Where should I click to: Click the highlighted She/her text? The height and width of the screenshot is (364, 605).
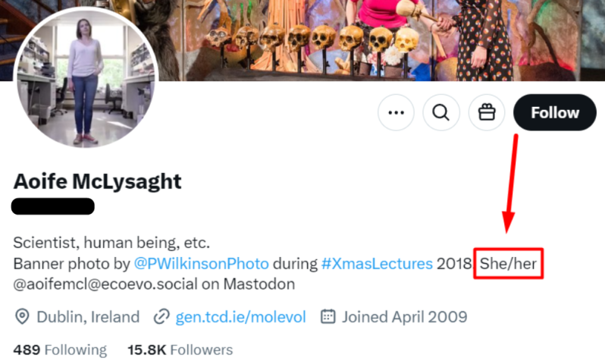tap(508, 264)
